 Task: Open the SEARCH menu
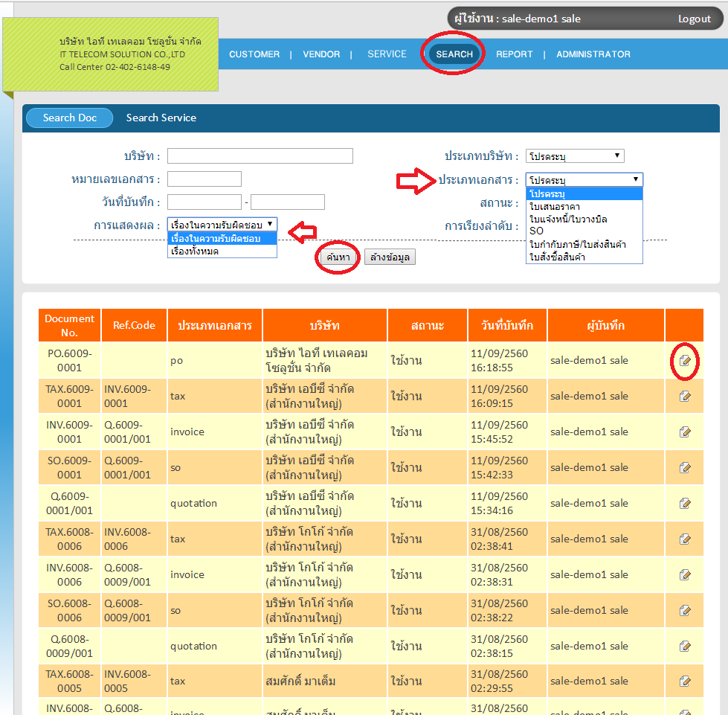[454, 54]
